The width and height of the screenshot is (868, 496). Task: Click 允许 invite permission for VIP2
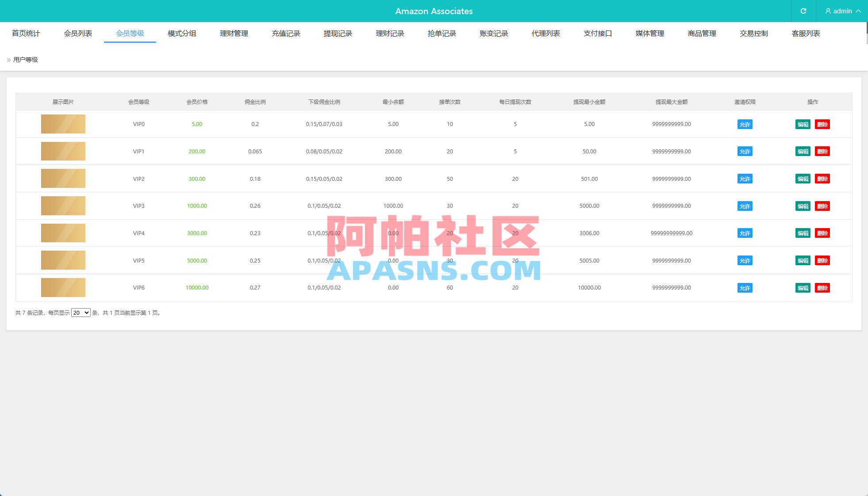click(745, 179)
